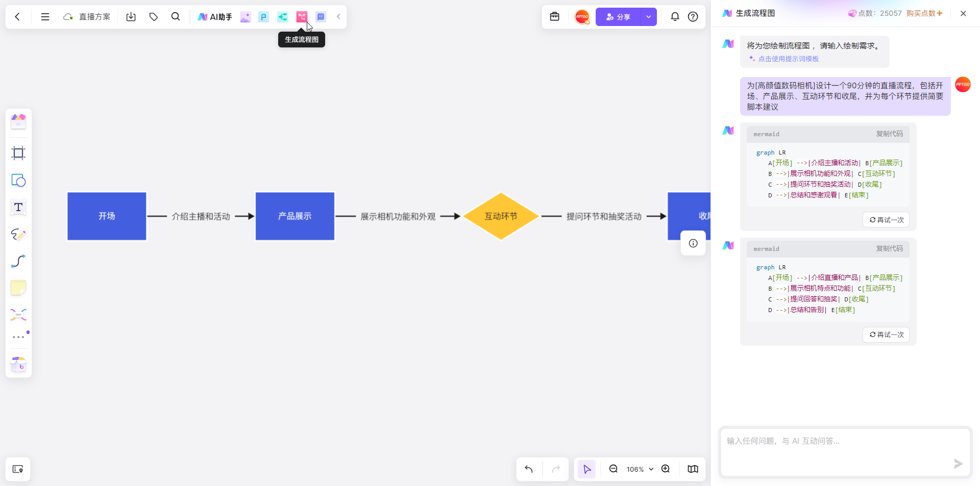Select the Connector line tool

pyautogui.click(x=18, y=261)
